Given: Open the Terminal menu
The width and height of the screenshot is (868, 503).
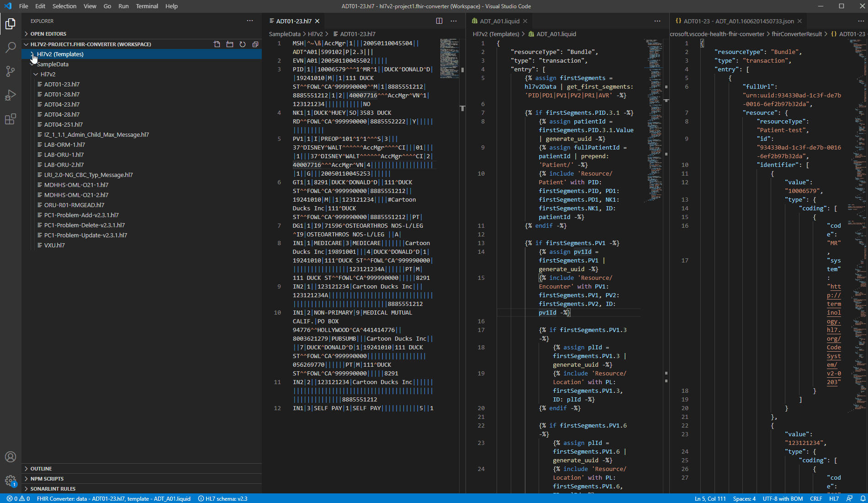Looking at the screenshot, I should (x=147, y=6).
